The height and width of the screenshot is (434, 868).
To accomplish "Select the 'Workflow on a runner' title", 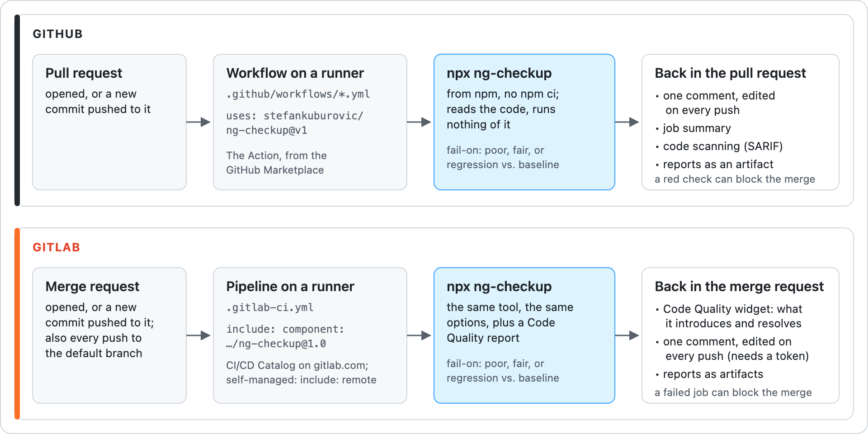I will 295,73.
